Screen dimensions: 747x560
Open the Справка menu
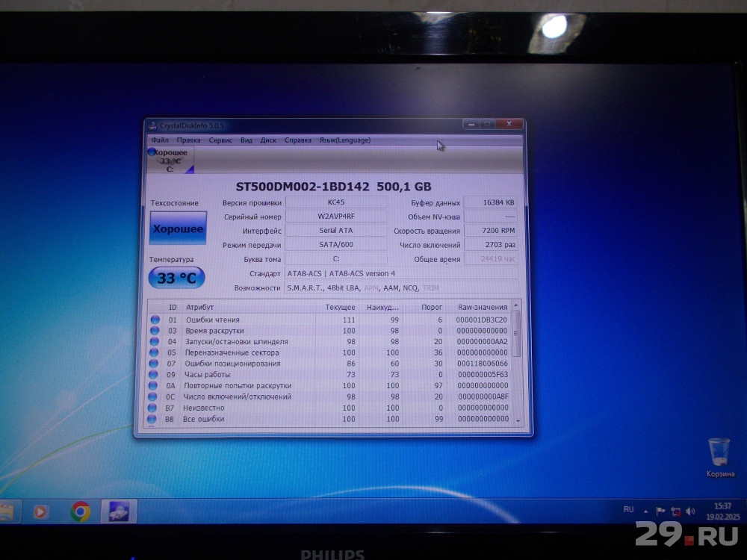298,140
